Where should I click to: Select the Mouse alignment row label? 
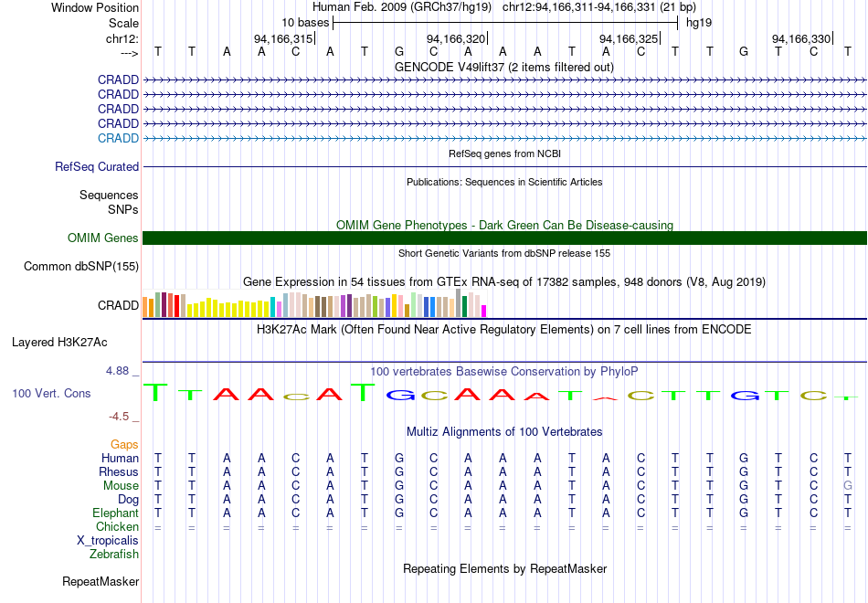(x=121, y=486)
